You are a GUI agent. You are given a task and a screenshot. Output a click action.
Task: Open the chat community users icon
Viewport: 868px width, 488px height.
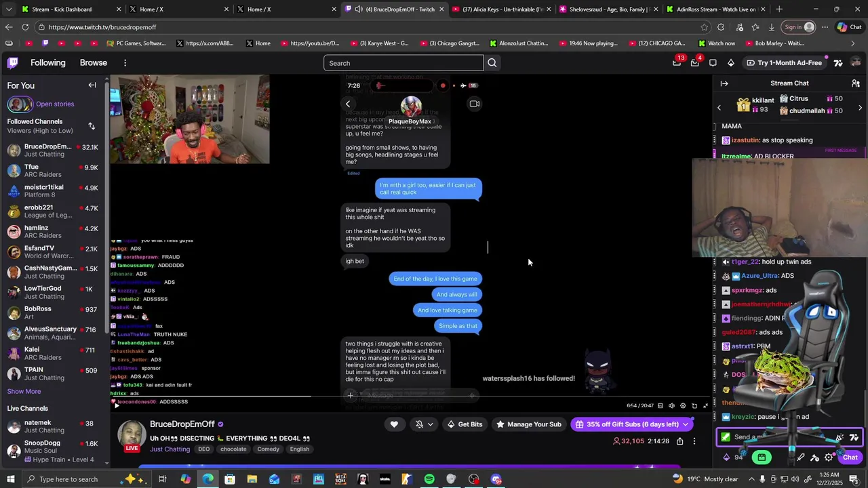tap(856, 83)
